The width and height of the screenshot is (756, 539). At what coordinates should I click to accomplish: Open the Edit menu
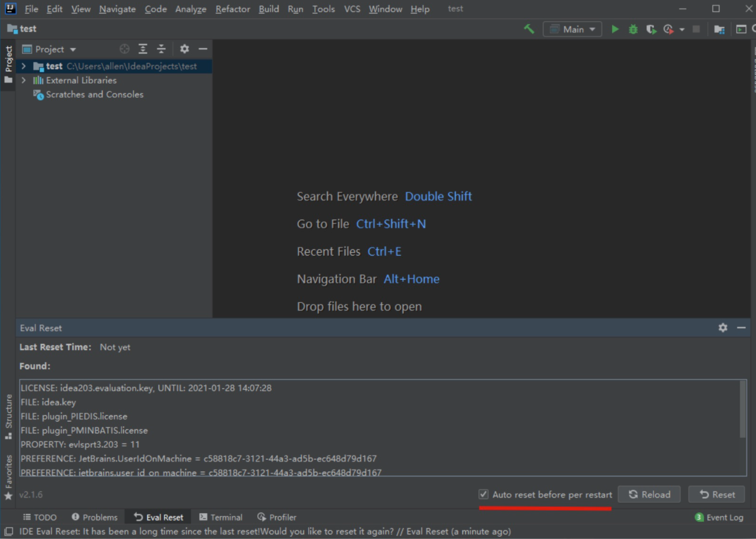[x=54, y=9]
